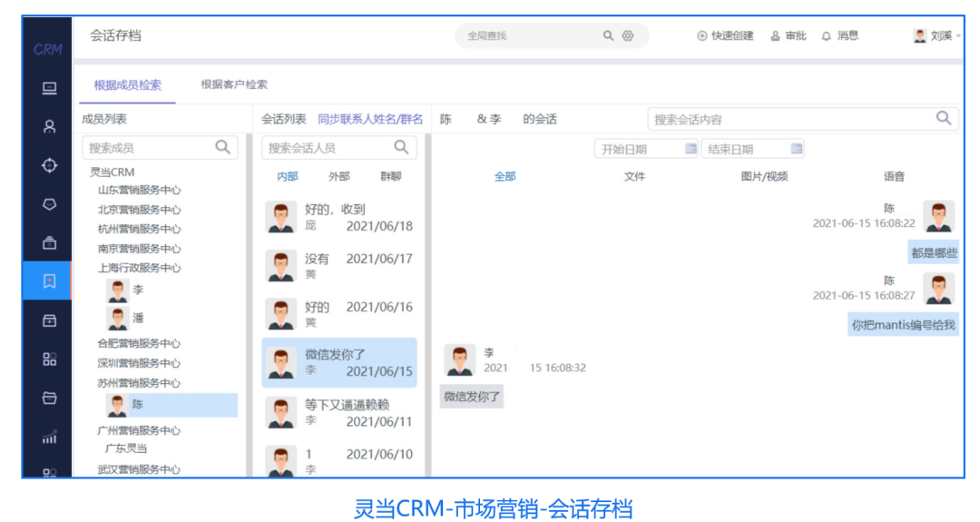The width and height of the screenshot is (980, 522).
Task: Open the diamond tag sidebar icon
Action: click(49, 204)
